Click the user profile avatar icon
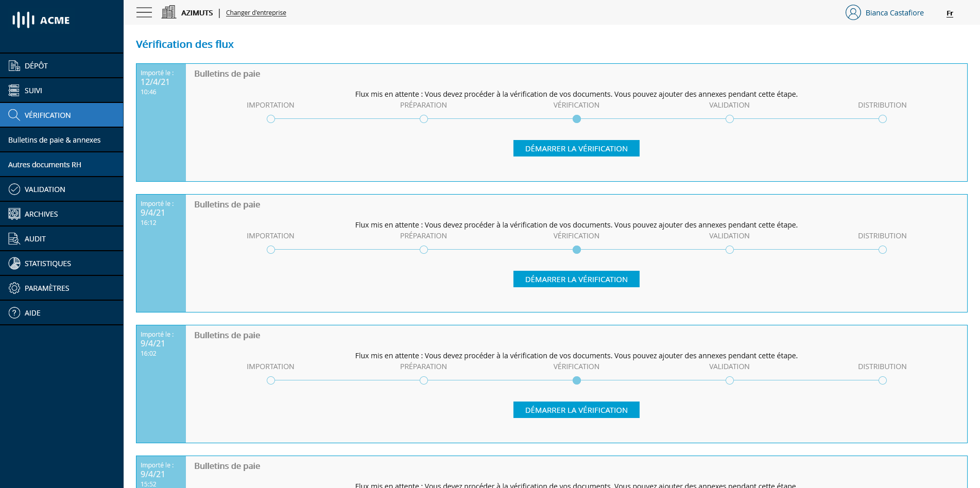The image size is (980, 488). (x=853, y=12)
